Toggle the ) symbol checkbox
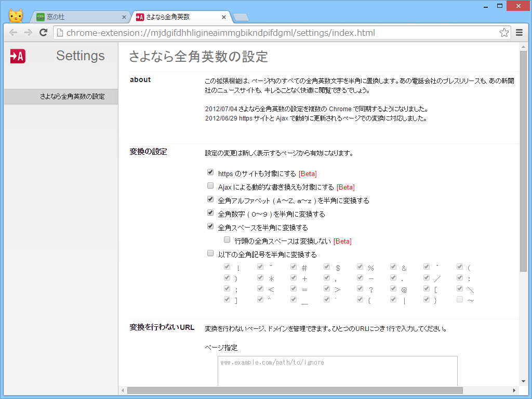Screen dimensions: 532x399 tap(227, 277)
